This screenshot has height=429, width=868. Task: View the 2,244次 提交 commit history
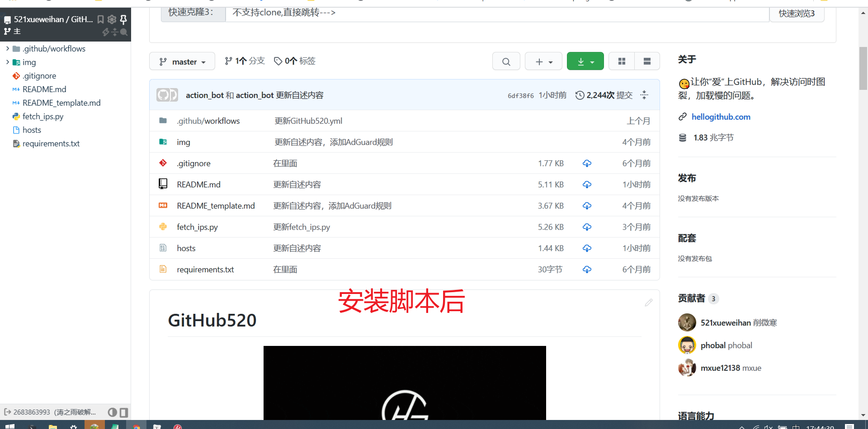point(604,95)
